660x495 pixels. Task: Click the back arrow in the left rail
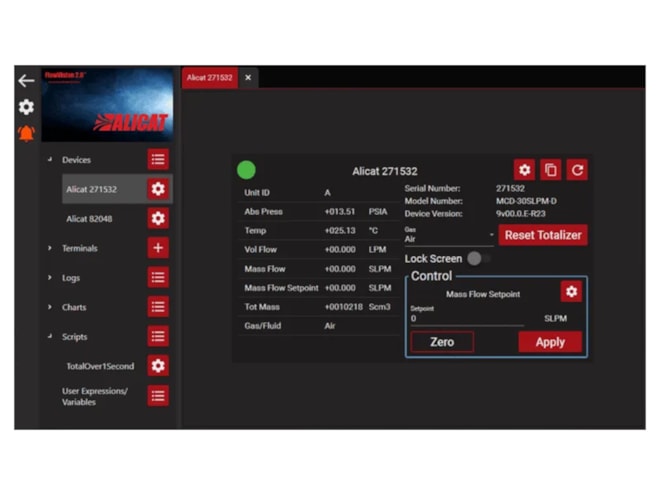click(26, 81)
